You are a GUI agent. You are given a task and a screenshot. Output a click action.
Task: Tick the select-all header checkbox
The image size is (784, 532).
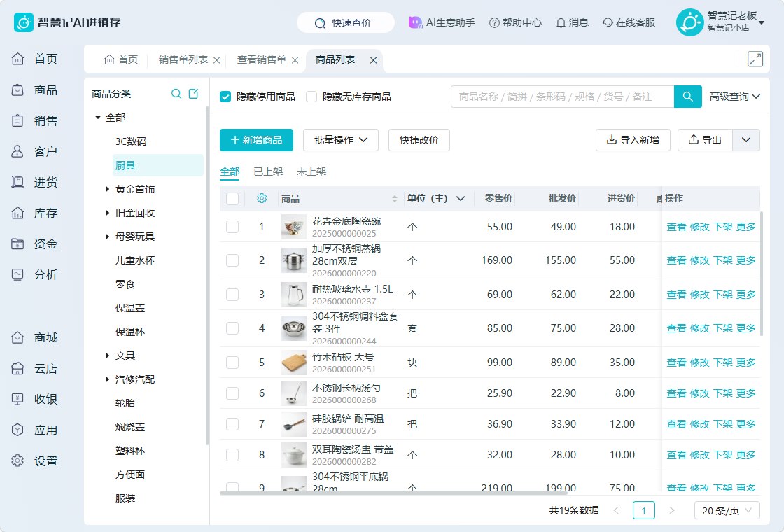coord(232,199)
